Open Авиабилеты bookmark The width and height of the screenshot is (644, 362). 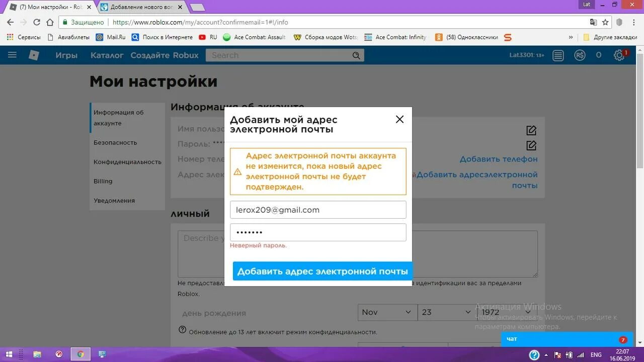(x=68, y=37)
